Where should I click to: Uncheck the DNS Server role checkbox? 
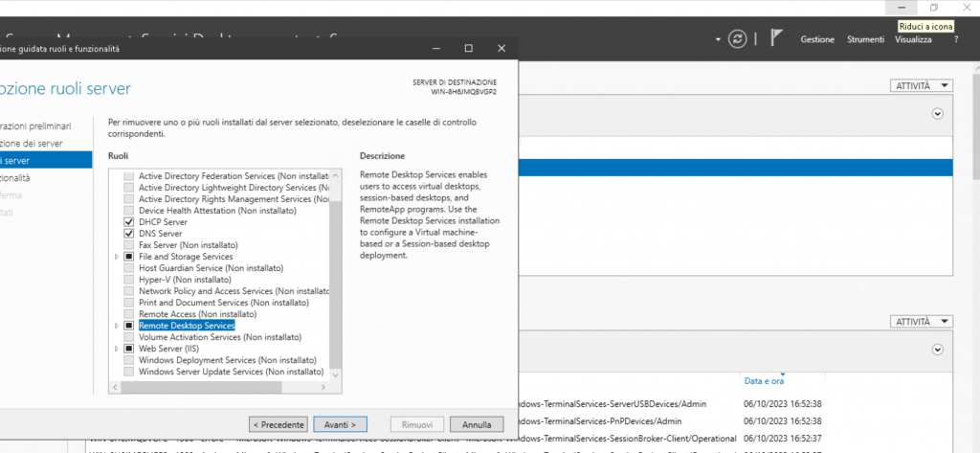(x=129, y=234)
